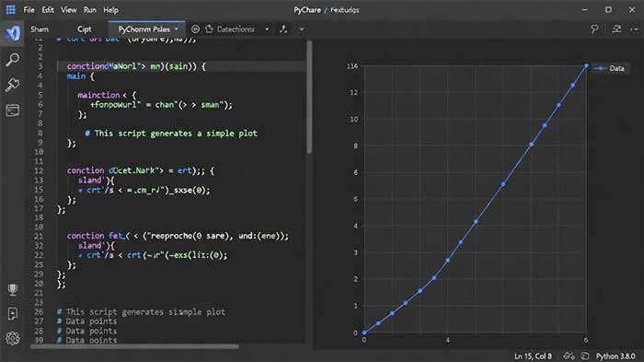
Task: Open the Edit menu
Action: (x=48, y=10)
